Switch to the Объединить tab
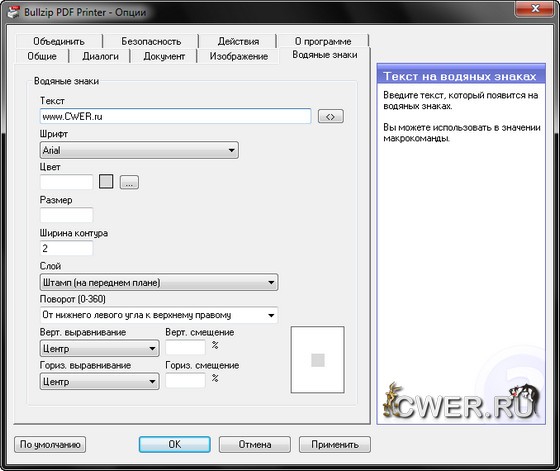 click(x=59, y=41)
